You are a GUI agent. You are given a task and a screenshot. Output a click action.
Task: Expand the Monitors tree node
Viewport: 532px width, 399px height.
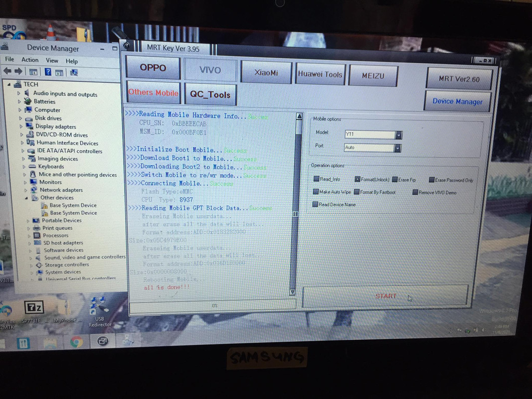point(25,182)
